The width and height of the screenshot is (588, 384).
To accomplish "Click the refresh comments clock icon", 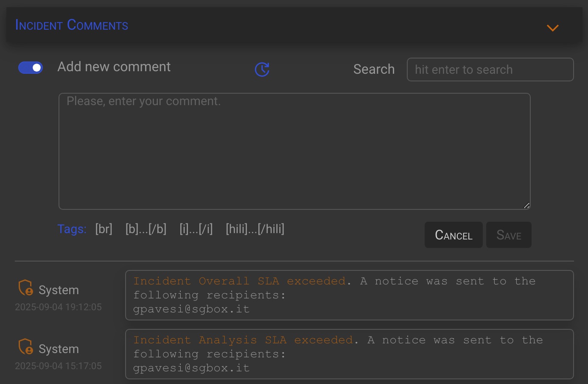I will pos(262,70).
